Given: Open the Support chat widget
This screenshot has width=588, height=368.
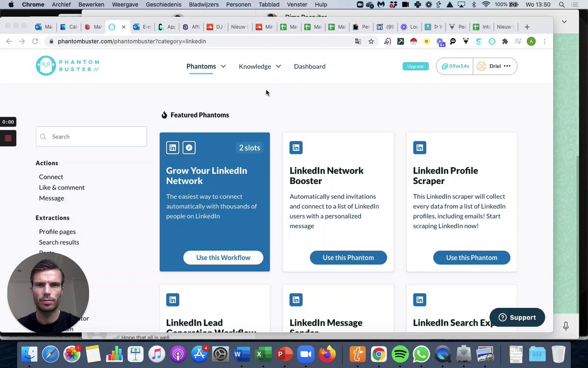Looking at the screenshot, I should [517, 317].
